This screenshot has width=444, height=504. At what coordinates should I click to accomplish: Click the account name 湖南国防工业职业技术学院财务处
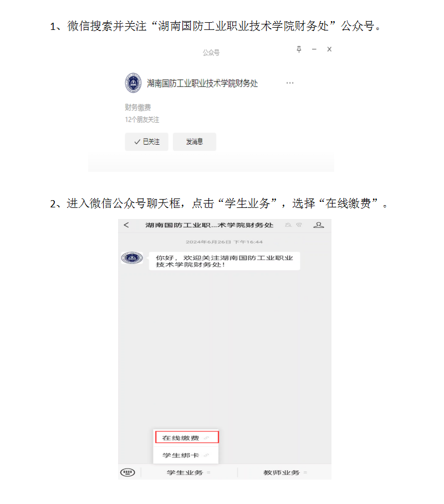pos(202,83)
